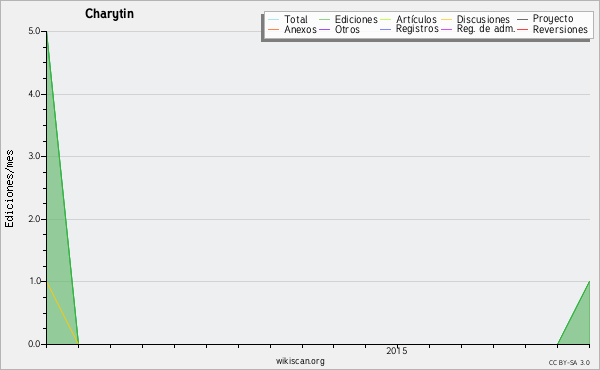Click the "2015" x-axis label

click(397, 351)
